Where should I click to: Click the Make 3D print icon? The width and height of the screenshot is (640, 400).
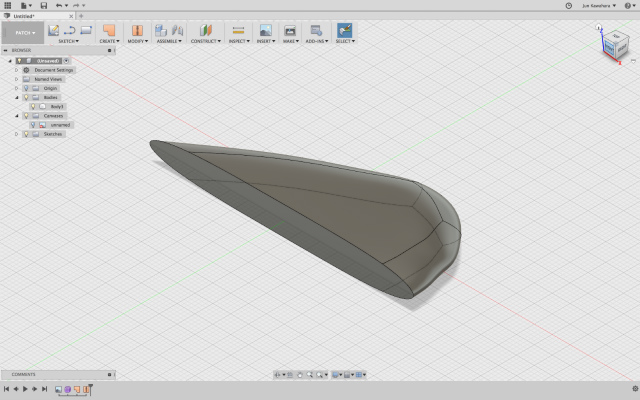[290, 30]
